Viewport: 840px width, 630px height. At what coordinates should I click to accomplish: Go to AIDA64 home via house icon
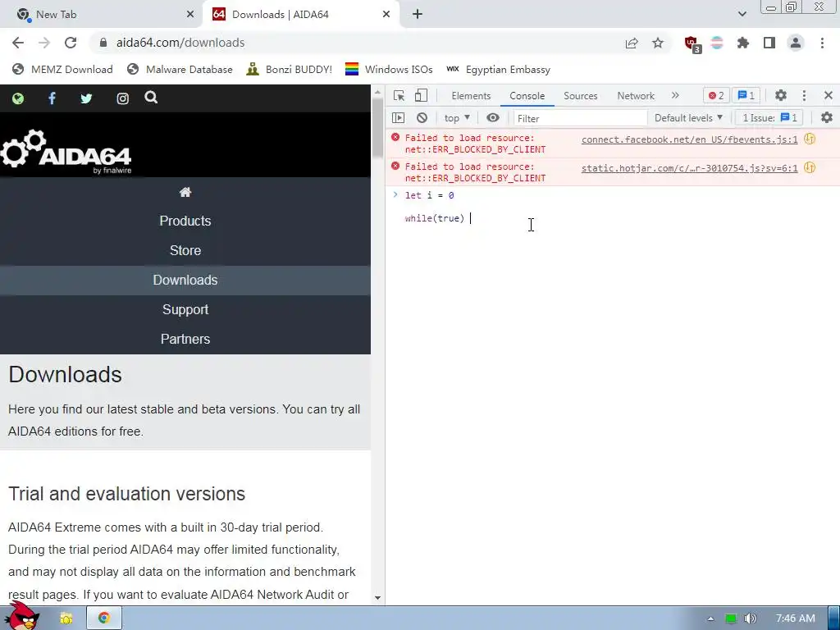[x=185, y=192]
